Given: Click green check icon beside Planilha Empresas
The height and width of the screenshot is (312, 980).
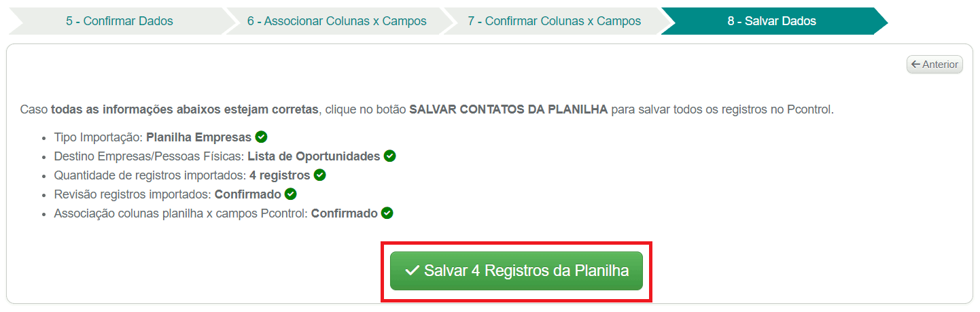Looking at the screenshot, I should point(261,137).
